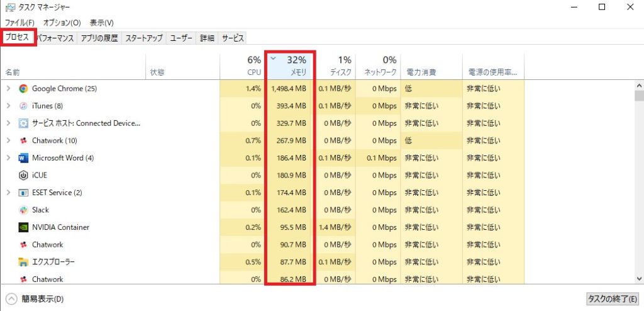
Task: Expand the Google Chrome (25) process group
Action: [x=8, y=88]
